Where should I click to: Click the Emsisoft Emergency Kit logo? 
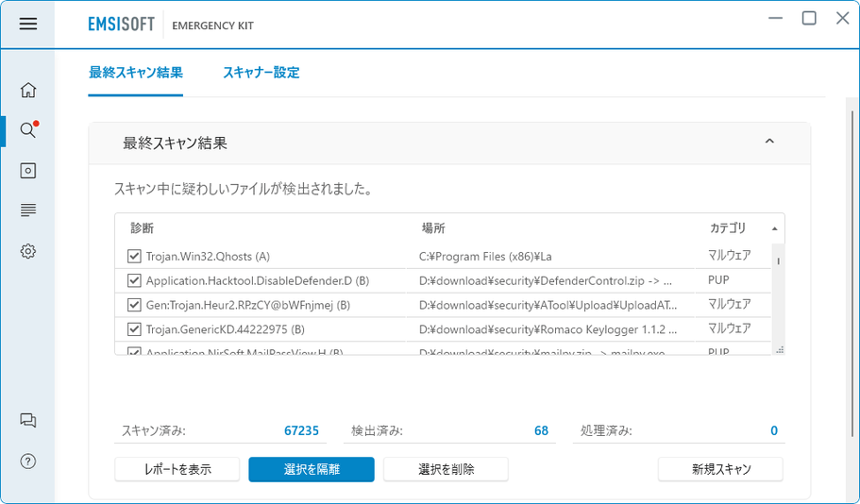[171, 25]
